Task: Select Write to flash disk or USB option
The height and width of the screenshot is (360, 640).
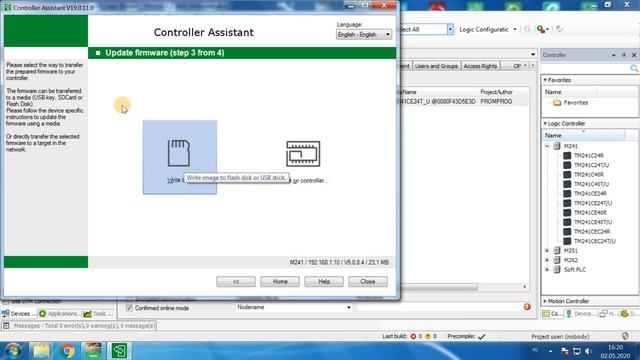Action: click(180, 157)
